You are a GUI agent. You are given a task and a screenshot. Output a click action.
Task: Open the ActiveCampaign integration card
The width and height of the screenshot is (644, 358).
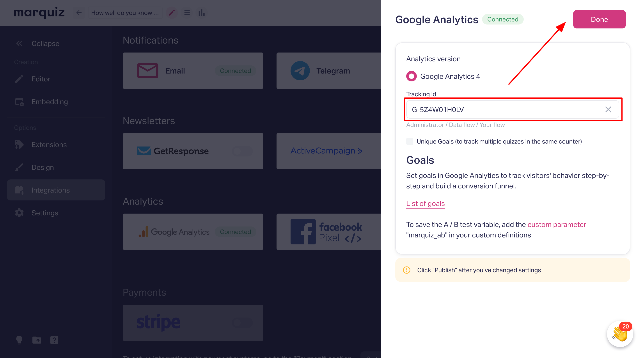pyautogui.click(x=329, y=151)
